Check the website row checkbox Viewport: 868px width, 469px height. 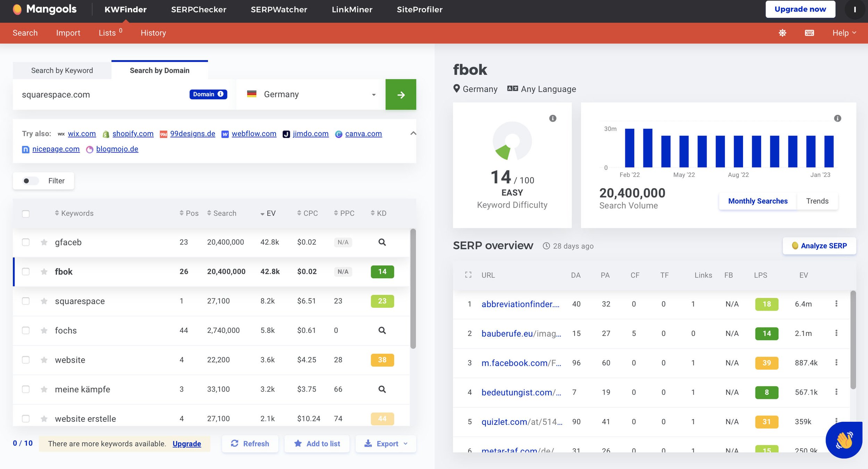(x=26, y=360)
